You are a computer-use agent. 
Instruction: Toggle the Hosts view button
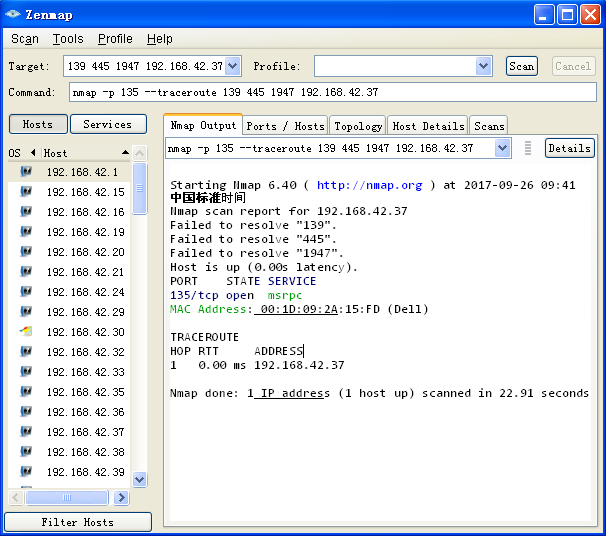pyautogui.click(x=38, y=124)
